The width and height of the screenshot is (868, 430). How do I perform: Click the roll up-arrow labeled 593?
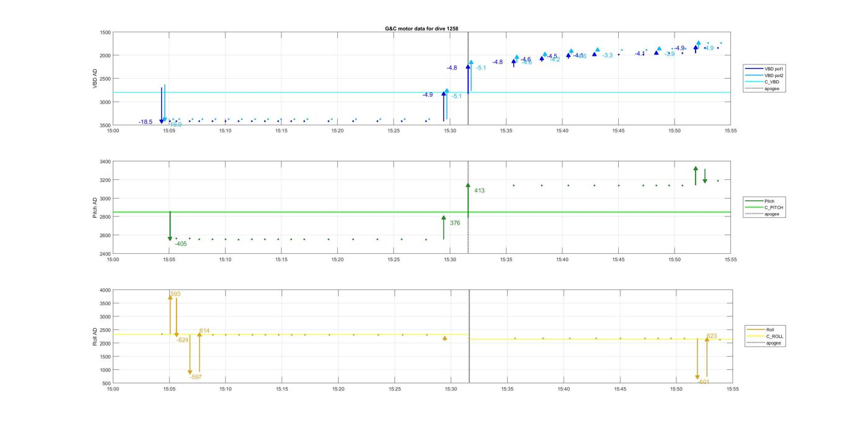pyautogui.click(x=170, y=315)
